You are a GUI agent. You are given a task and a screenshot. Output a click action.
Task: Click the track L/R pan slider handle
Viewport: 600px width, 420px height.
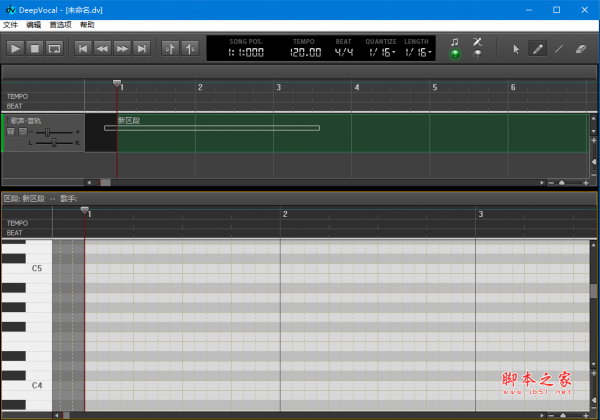click(54, 143)
